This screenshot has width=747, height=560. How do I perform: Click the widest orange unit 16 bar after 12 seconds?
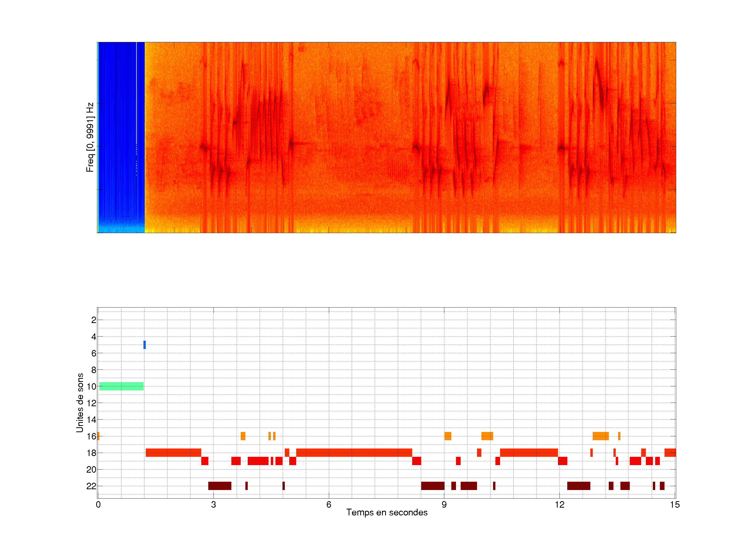pyautogui.click(x=600, y=436)
